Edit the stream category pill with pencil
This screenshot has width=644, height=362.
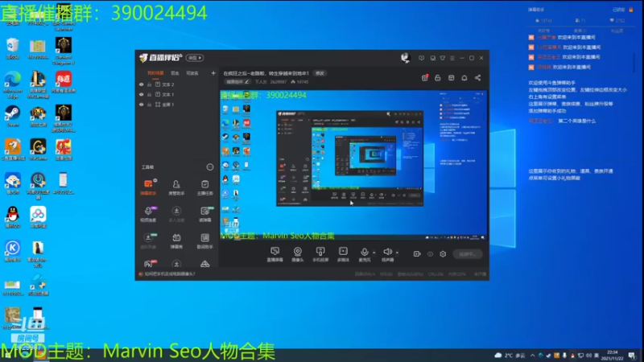pyautogui.click(x=237, y=82)
